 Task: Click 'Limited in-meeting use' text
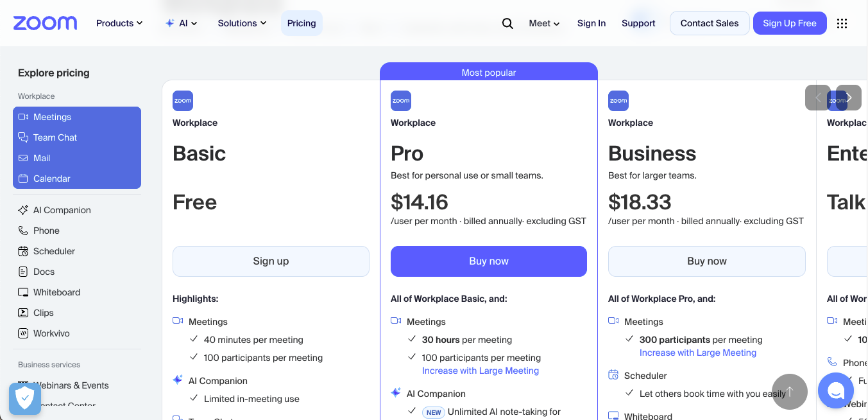[x=251, y=399]
